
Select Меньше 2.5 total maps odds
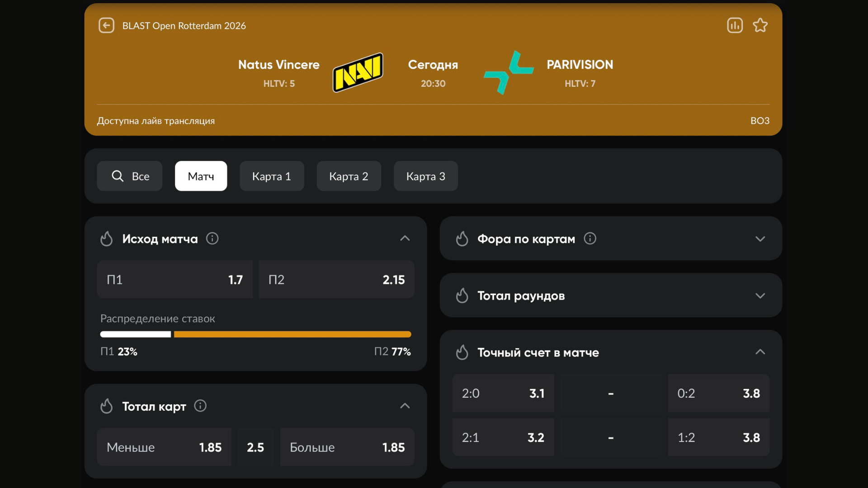(x=164, y=447)
